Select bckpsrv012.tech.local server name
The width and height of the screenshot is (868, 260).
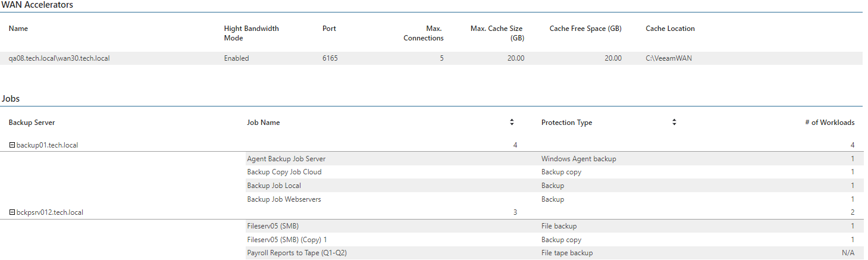tap(50, 212)
